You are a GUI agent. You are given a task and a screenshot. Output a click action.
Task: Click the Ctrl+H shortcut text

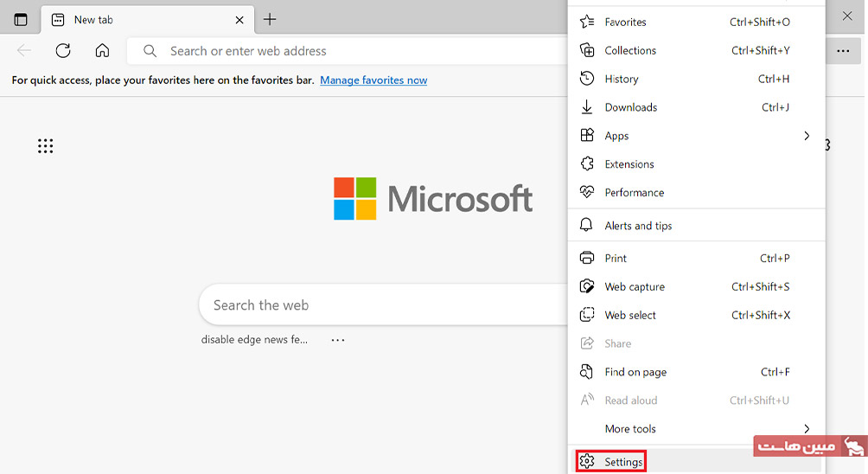coord(774,79)
